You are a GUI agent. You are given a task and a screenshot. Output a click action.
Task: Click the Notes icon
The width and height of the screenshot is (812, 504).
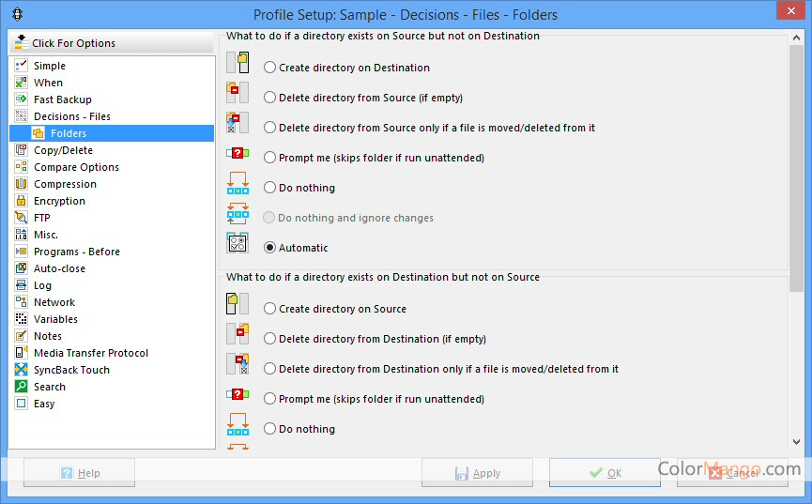[22, 336]
